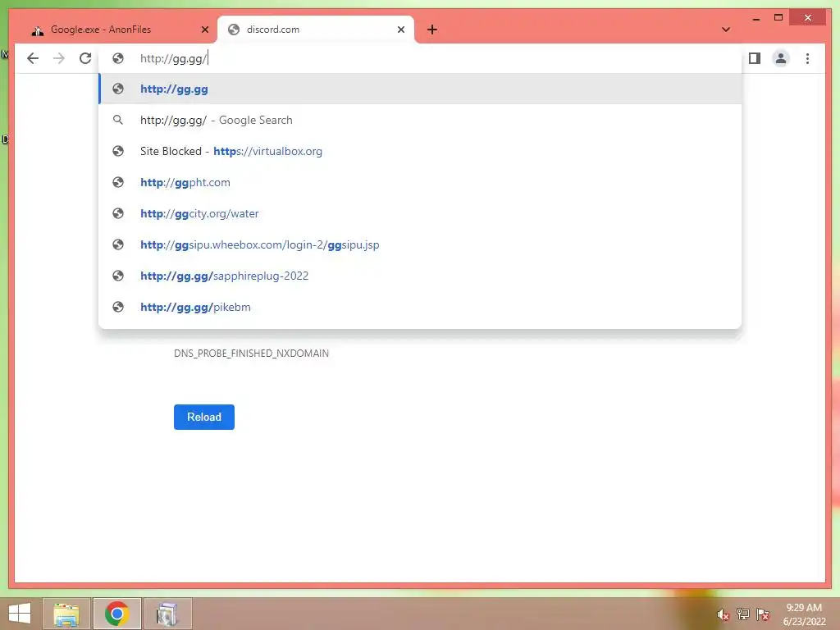Click the muted volume tray icon
This screenshot has height=630, width=840.
724,614
